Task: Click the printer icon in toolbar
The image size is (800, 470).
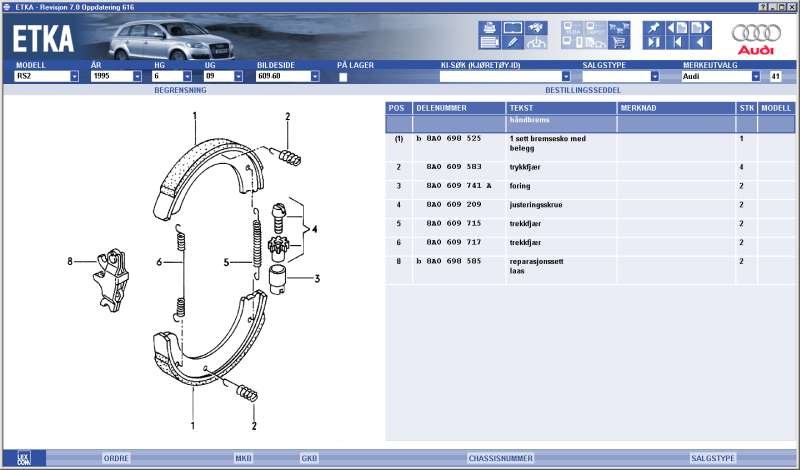Action: (489, 27)
